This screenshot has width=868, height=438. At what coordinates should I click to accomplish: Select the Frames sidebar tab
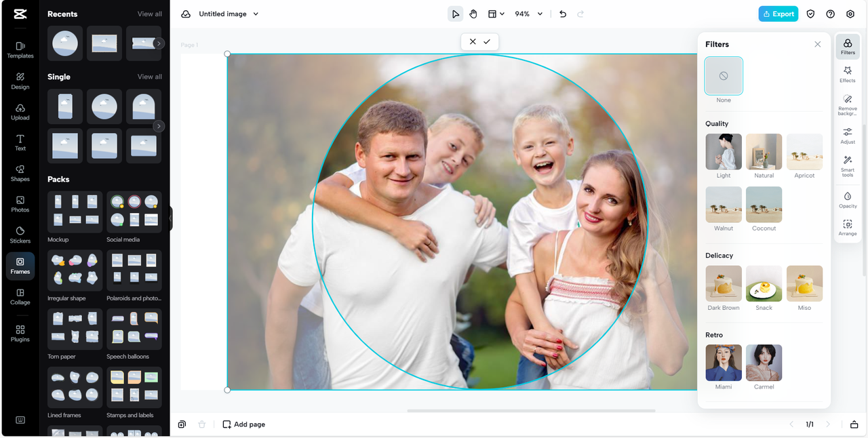(20, 266)
